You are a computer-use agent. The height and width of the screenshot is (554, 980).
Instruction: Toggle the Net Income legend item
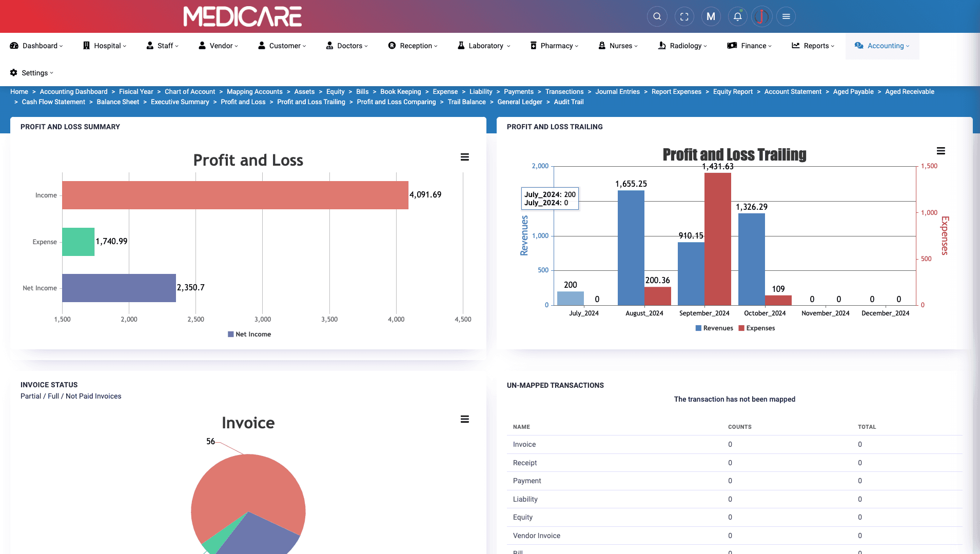(249, 334)
